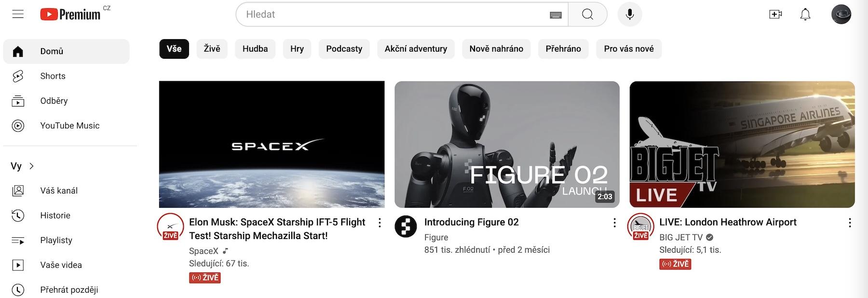Image resolution: width=868 pixels, height=298 pixels.
Task: Play the SpaceX Earth thumbnail
Action: point(272,144)
